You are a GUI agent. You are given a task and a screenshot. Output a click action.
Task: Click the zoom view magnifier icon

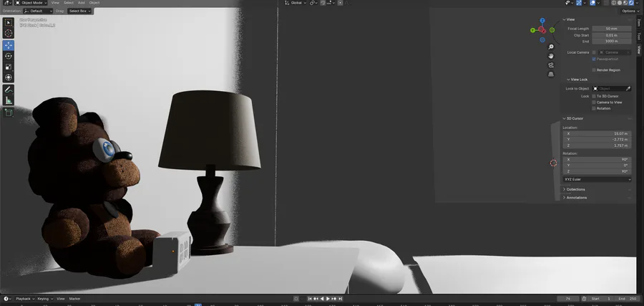click(x=551, y=47)
